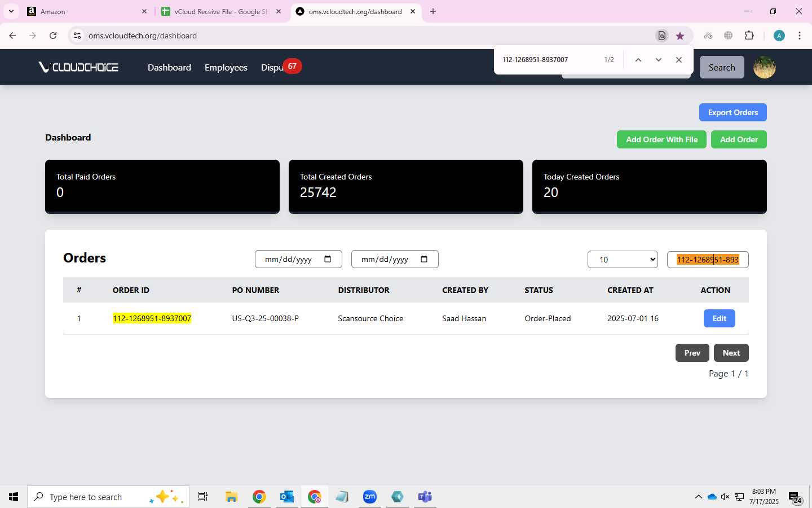
Task: Click the CloudChoice logo
Action: point(78,67)
